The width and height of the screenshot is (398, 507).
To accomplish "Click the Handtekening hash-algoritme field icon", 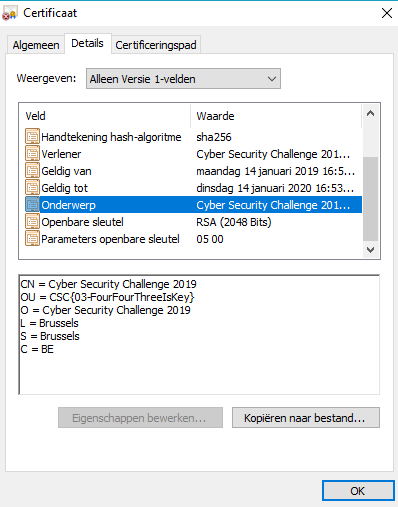I will pyautogui.click(x=32, y=137).
